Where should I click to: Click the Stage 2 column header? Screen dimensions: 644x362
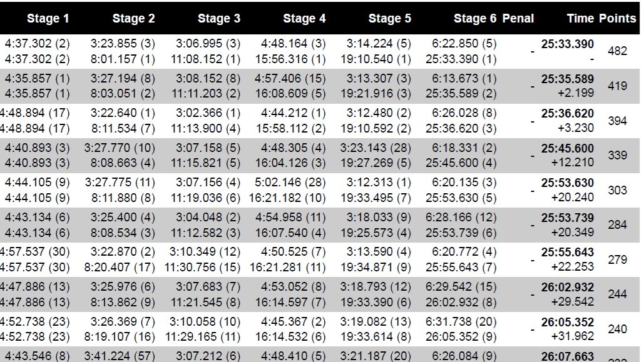133,19
